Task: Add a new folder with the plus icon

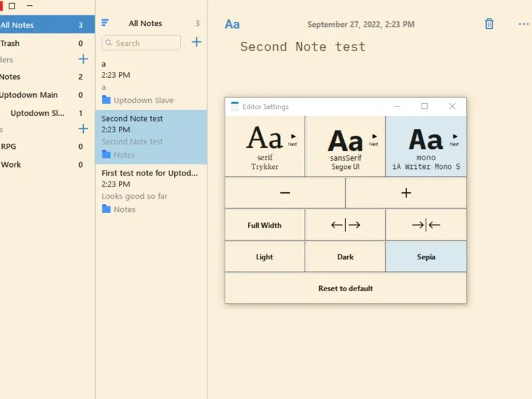Action: coord(83,59)
